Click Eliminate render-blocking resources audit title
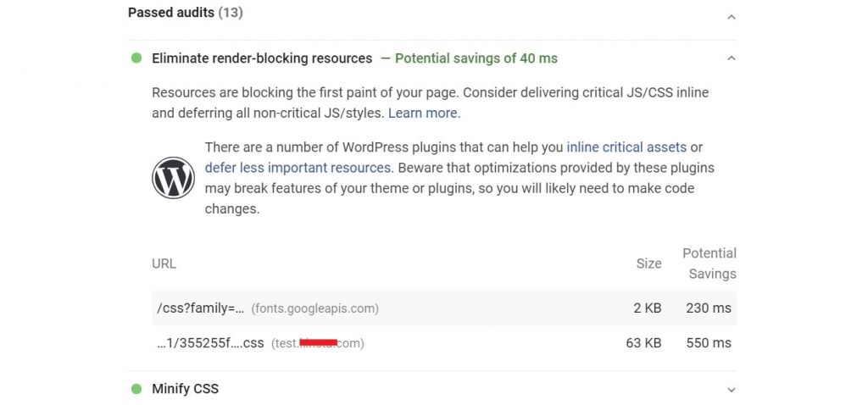The height and width of the screenshot is (405, 868). 262,58
